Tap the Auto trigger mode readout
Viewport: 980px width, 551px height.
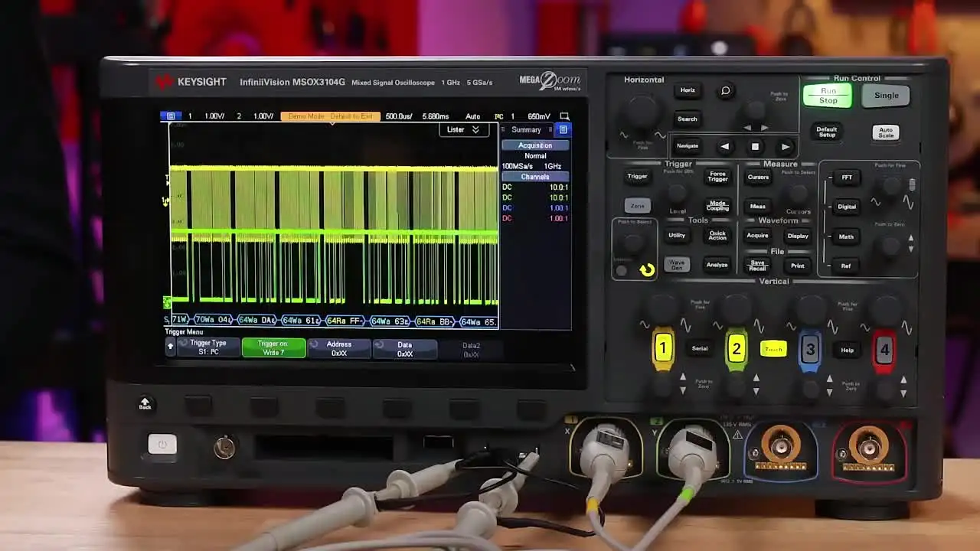coord(472,116)
